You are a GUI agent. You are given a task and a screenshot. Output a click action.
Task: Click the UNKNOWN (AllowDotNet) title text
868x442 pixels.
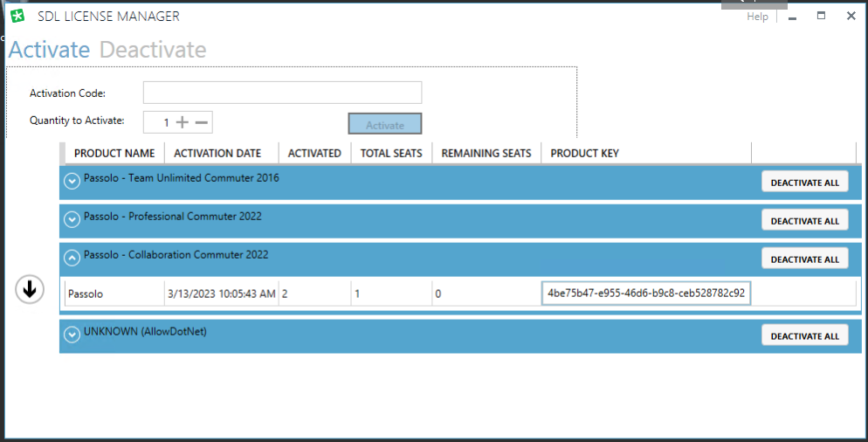[145, 332]
